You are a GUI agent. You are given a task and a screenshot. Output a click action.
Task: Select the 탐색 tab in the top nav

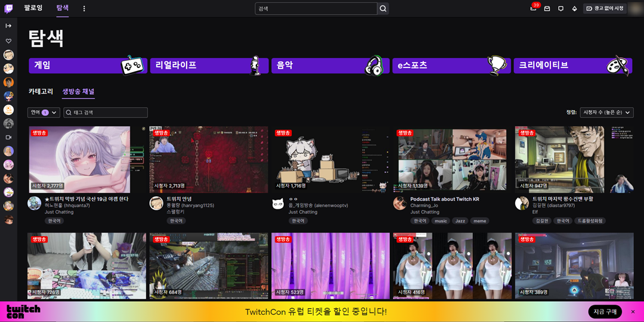pyautogui.click(x=63, y=8)
